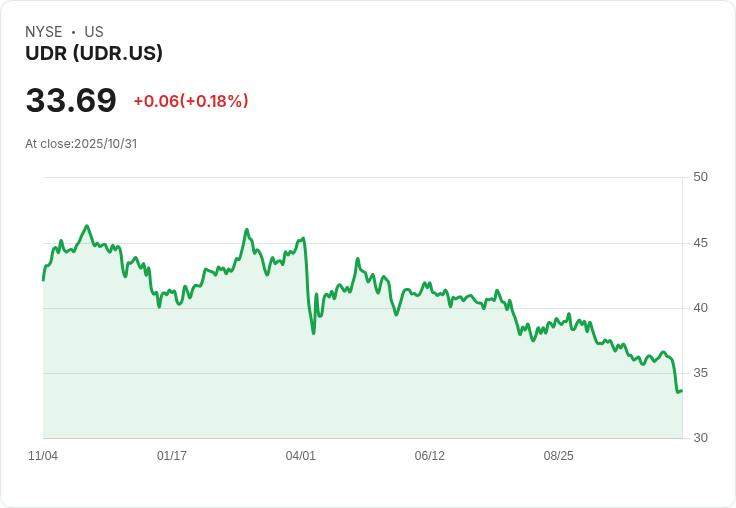Click the +0.06(+0.18%) price change
Image resolution: width=736 pixels, height=508 pixels.
191,101
